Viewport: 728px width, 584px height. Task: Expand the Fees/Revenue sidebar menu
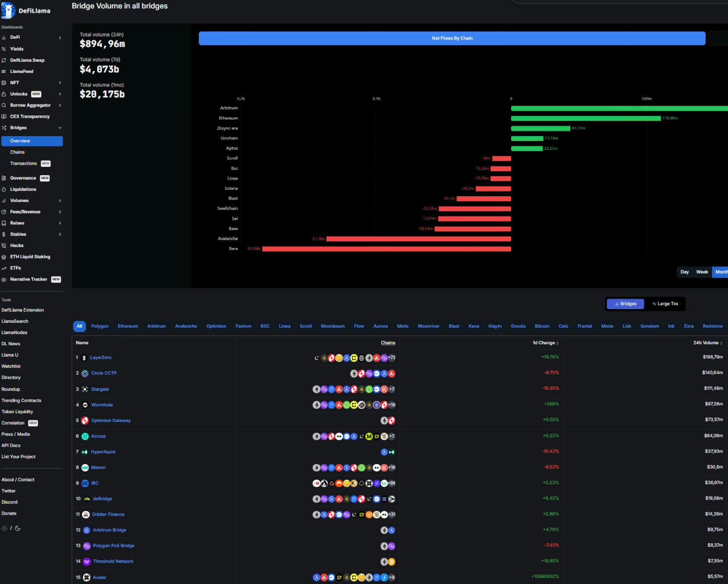pos(60,212)
